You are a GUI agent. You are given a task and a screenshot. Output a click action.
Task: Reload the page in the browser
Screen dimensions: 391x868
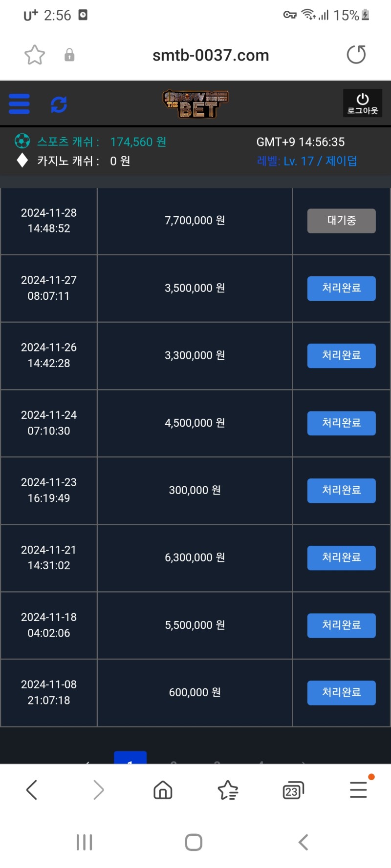[x=356, y=55]
